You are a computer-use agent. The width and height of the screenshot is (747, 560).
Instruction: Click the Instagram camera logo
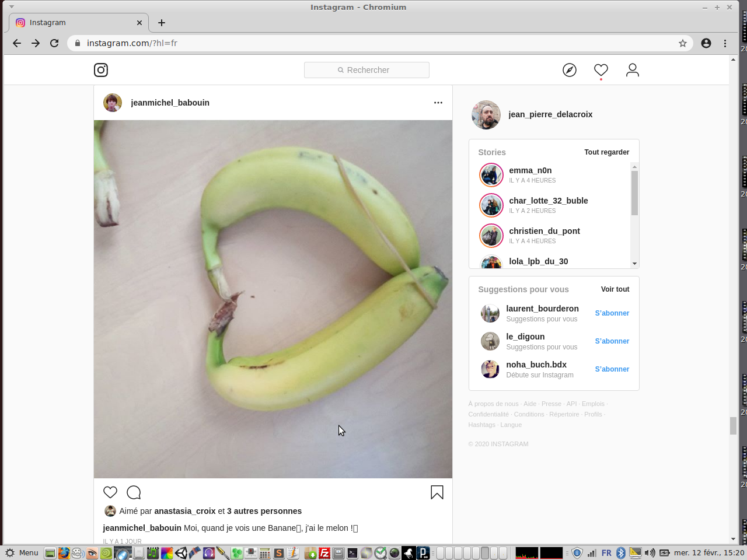point(101,70)
